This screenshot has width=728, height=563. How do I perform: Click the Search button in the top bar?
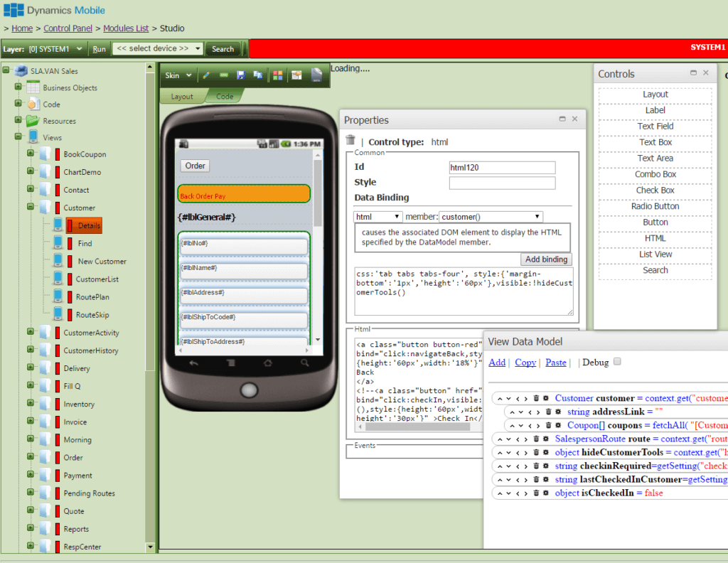223,49
